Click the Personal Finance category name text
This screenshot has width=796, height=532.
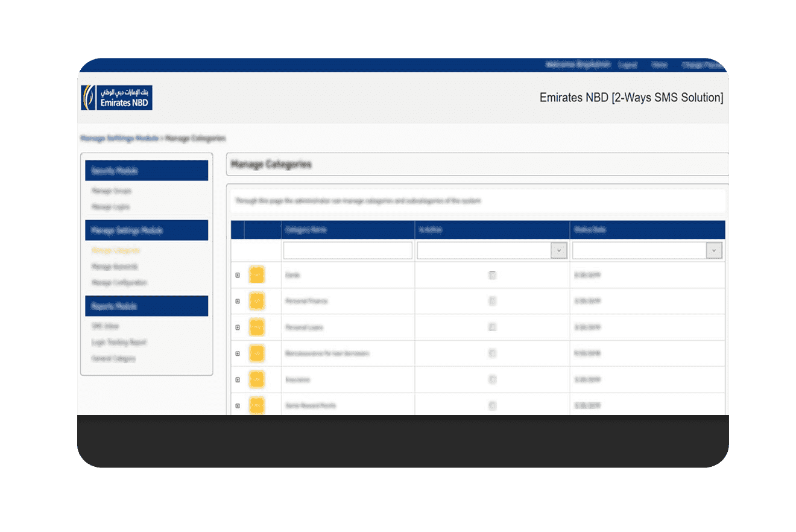click(x=306, y=301)
